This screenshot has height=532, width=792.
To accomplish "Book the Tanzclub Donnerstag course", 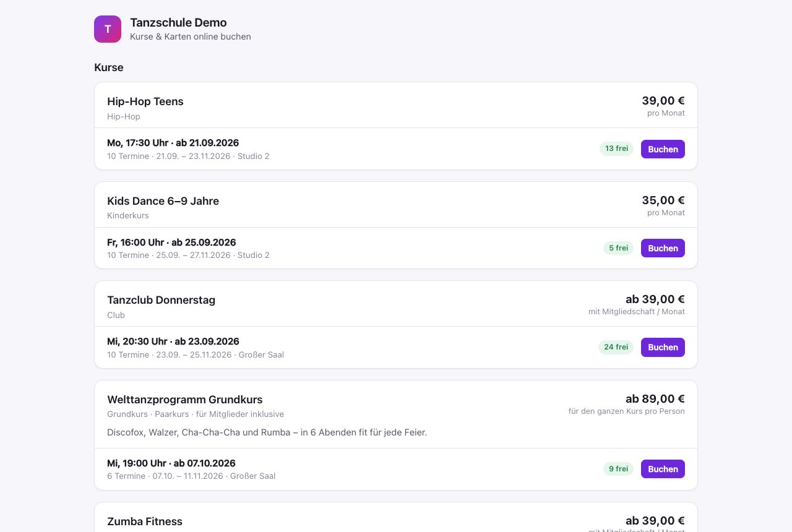I will pyautogui.click(x=663, y=347).
